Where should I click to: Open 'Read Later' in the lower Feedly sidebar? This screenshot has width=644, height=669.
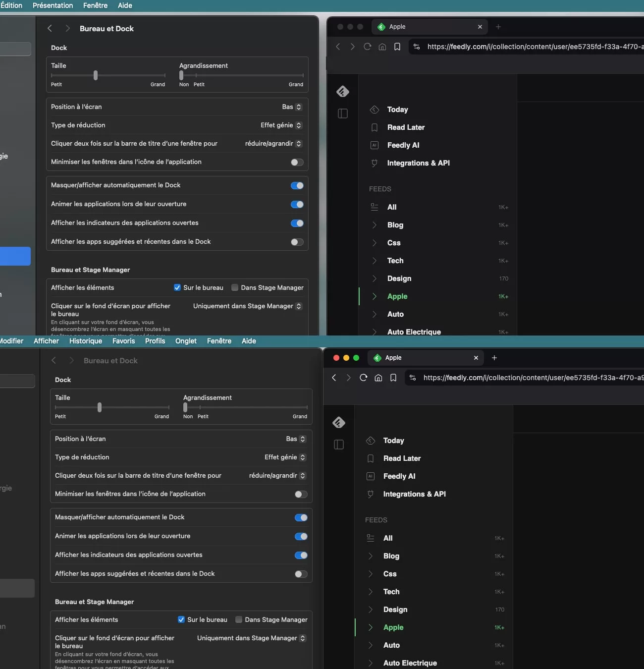tap(402, 458)
